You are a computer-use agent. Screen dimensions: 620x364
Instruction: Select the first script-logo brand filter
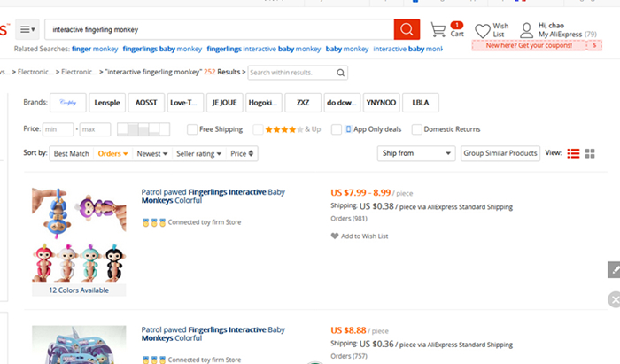click(68, 103)
